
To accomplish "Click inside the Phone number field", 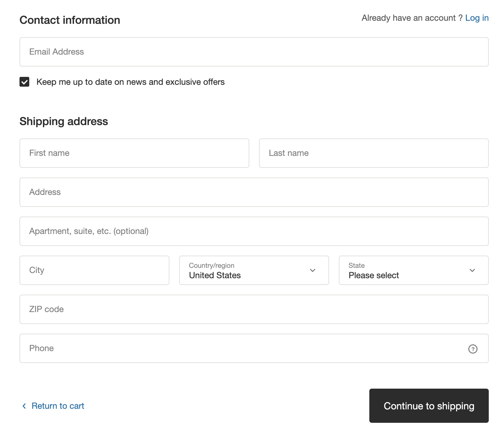I will click(241, 348).
